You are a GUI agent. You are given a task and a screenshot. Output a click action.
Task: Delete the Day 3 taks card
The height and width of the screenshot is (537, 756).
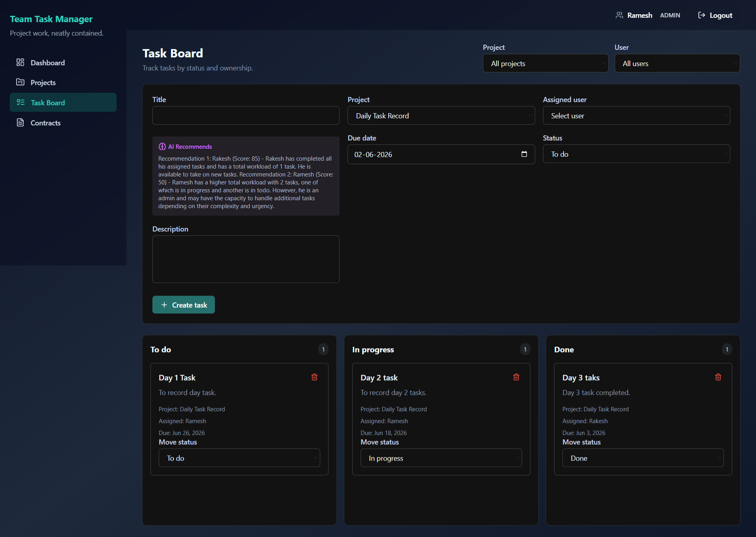tap(718, 377)
